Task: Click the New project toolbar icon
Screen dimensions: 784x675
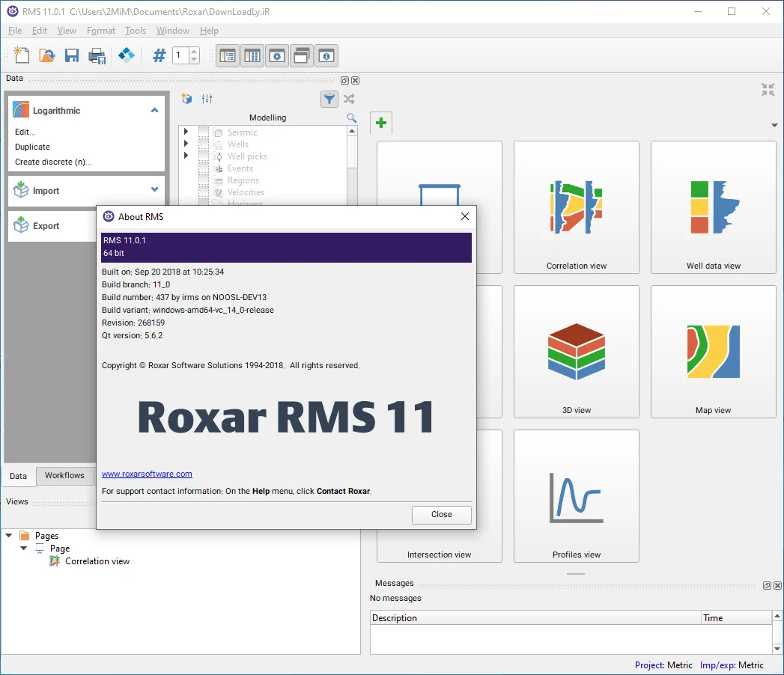Action: [22, 55]
